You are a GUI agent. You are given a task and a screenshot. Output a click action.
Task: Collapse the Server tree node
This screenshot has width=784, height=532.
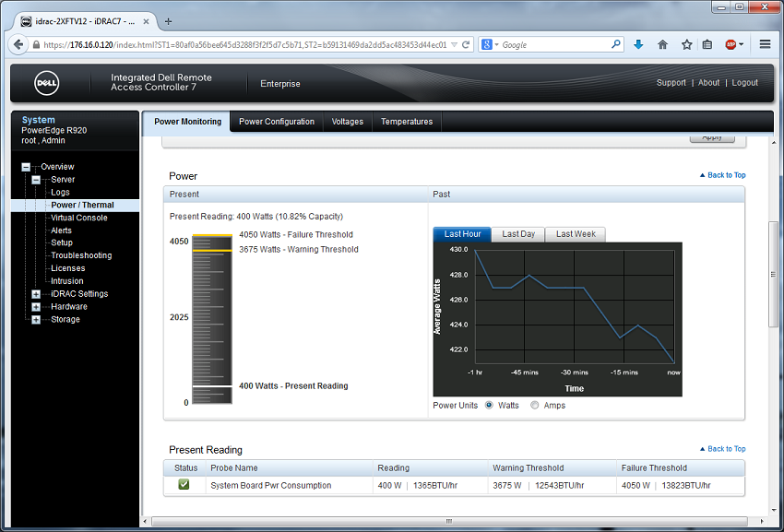(x=36, y=180)
